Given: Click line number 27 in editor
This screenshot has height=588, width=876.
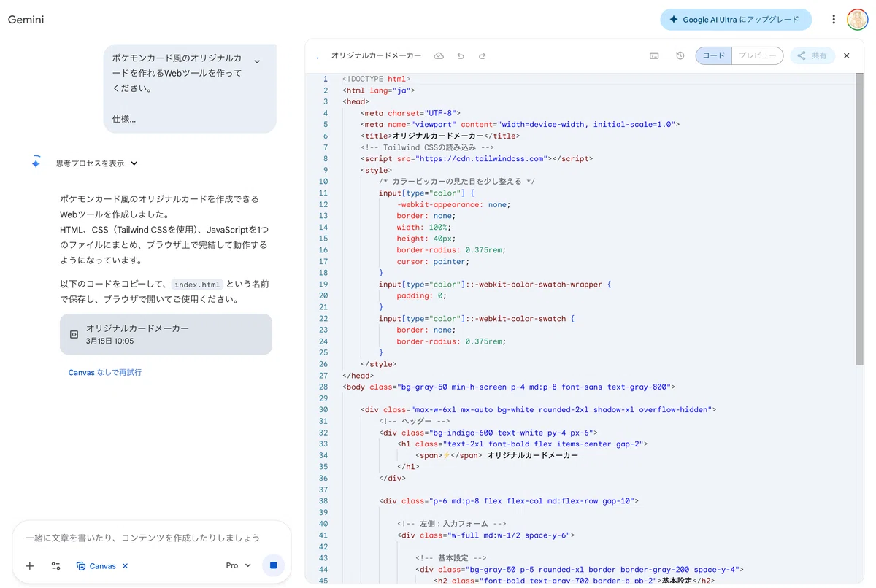Looking at the screenshot, I should tap(323, 375).
